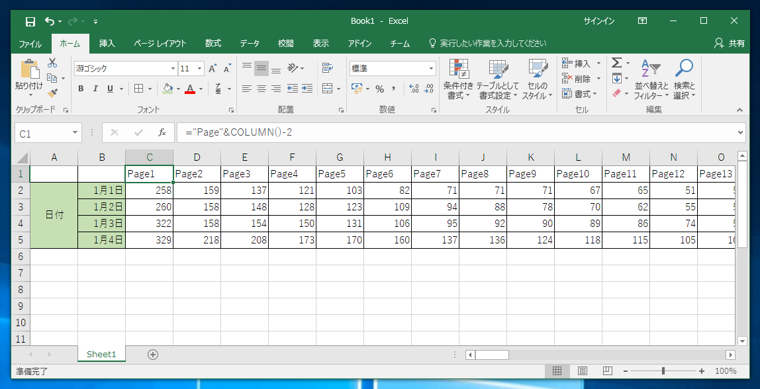Select the Sheet1 tab

[101, 354]
